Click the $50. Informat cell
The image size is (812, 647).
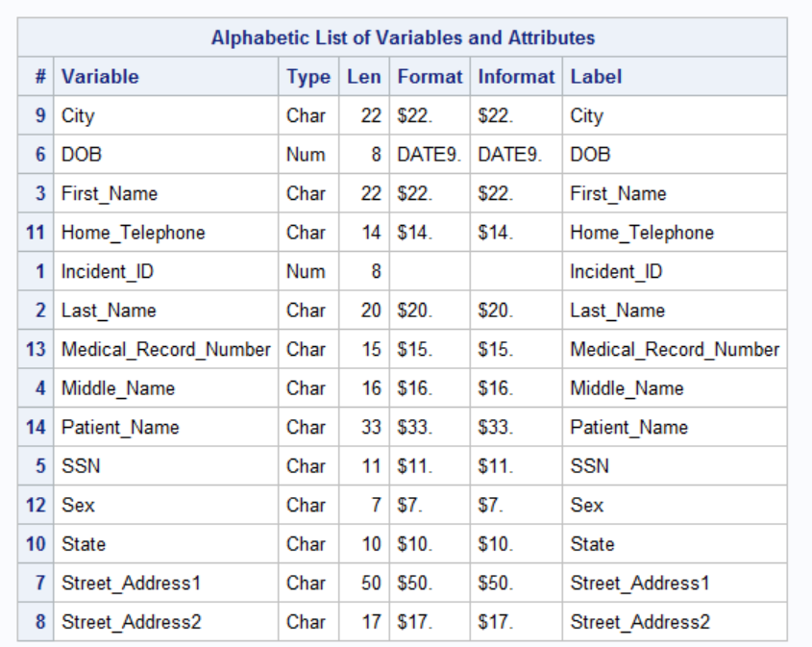tap(495, 584)
